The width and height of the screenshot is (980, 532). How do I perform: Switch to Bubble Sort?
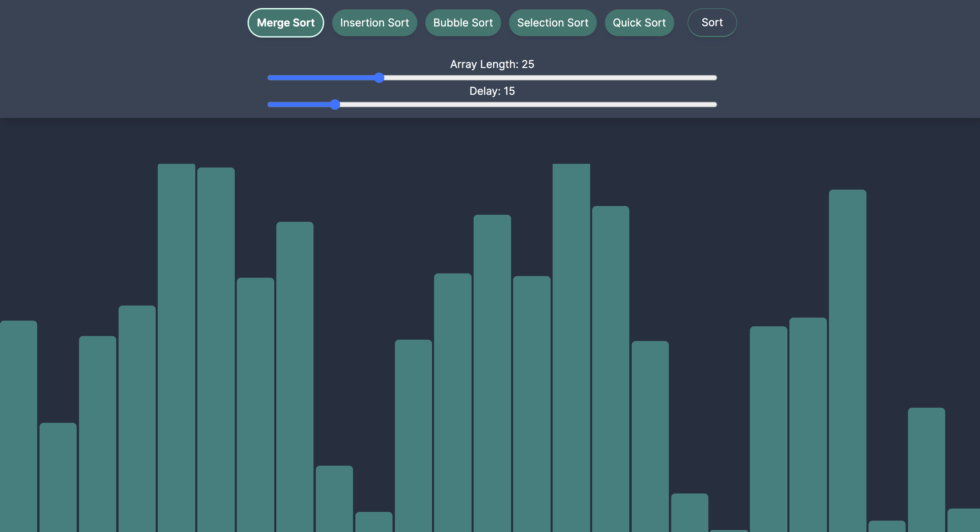click(463, 23)
